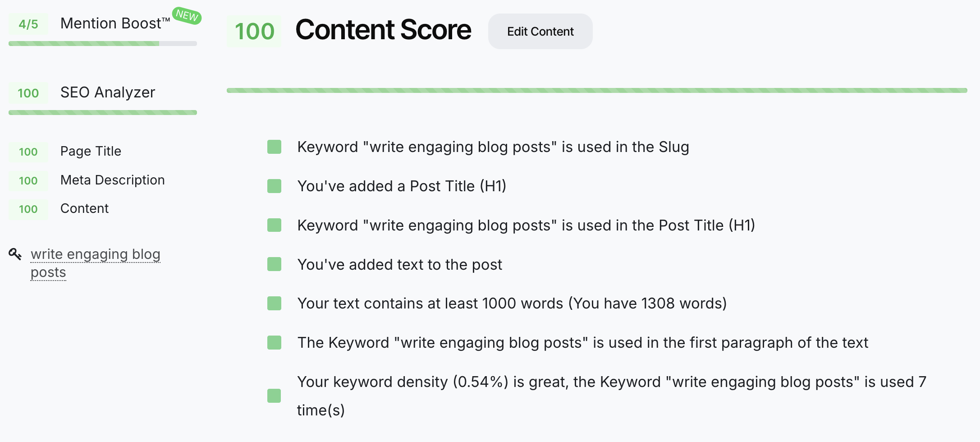Screen dimensions: 980x442
Task: Open the Edit Content button
Action: [x=540, y=32]
